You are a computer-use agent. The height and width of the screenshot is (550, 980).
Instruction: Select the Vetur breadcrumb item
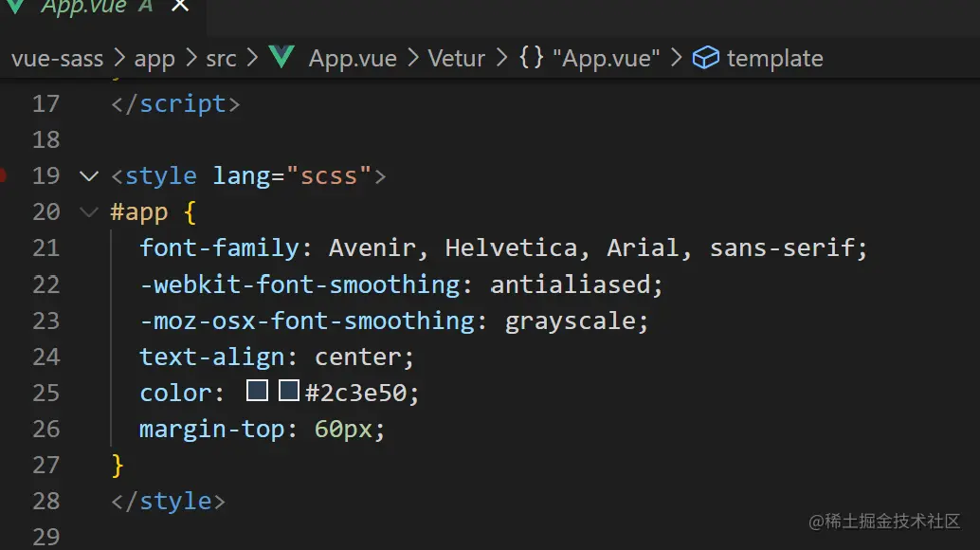pos(457,59)
